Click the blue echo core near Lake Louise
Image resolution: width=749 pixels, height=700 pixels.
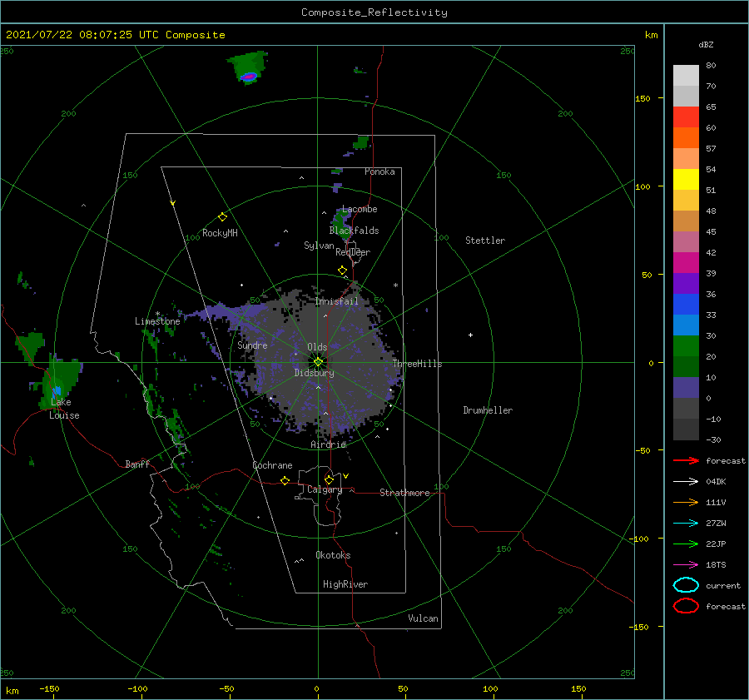(57, 390)
